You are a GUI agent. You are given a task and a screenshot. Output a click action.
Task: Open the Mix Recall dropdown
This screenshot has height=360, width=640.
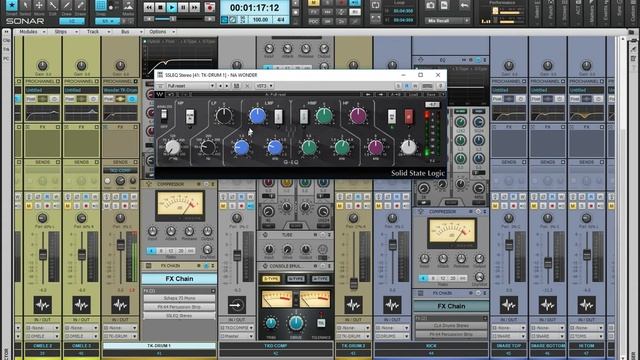coord(447,20)
